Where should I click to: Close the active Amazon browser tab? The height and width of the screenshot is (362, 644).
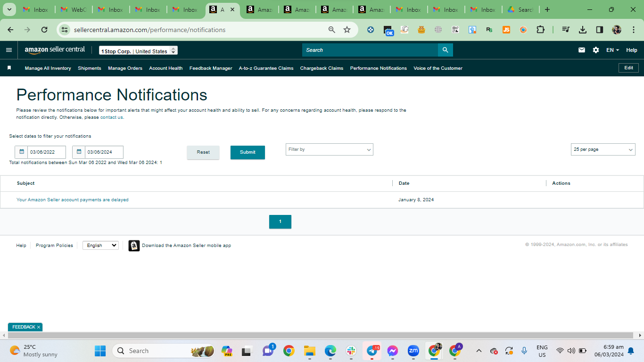point(232,9)
